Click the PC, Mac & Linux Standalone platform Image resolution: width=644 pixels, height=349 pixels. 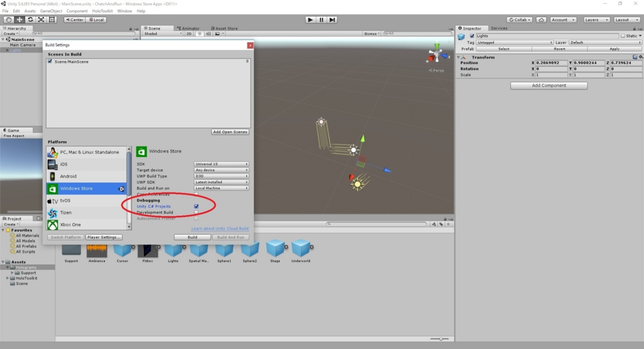(87, 152)
